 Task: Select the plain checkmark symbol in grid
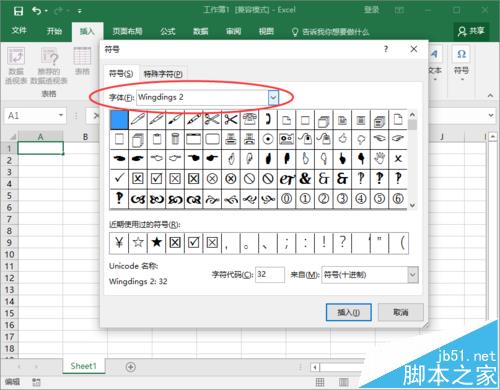click(119, 179)
